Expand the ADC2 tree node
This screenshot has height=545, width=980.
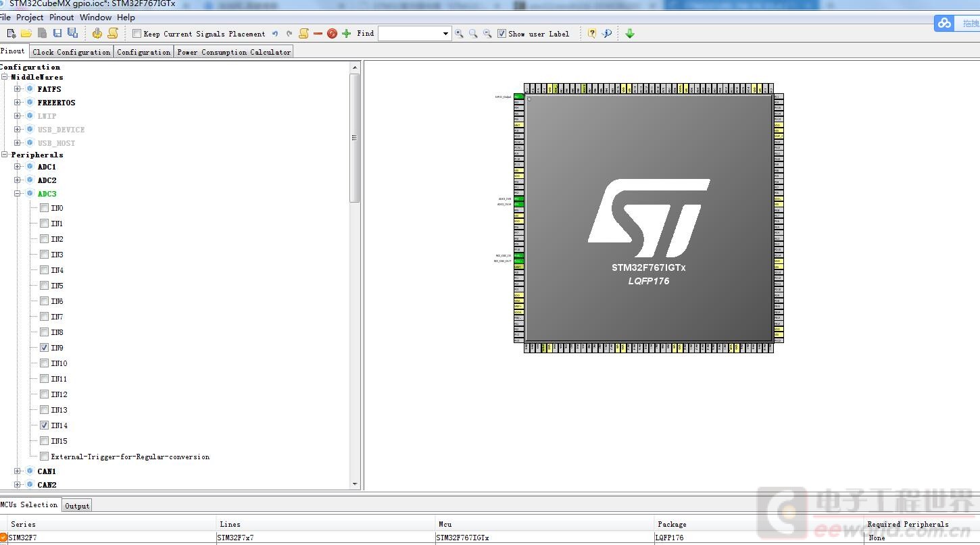click(x=17, y=180)
